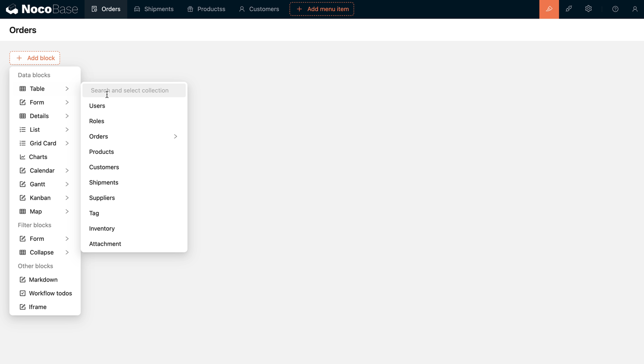
Task: Click the Details block icon
Action: (x=23, y=116)
